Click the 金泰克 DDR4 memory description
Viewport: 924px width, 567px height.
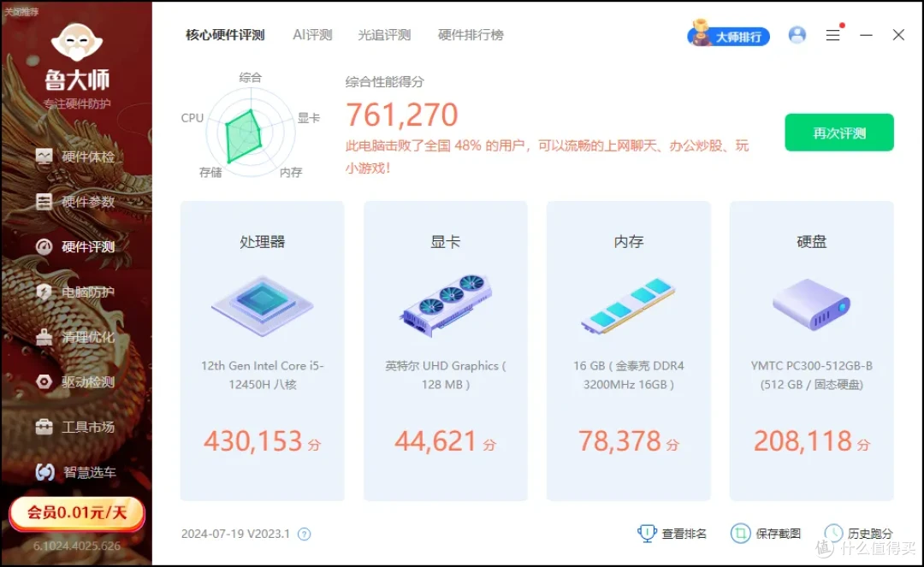pyautogui.click(x=628, y=375)
